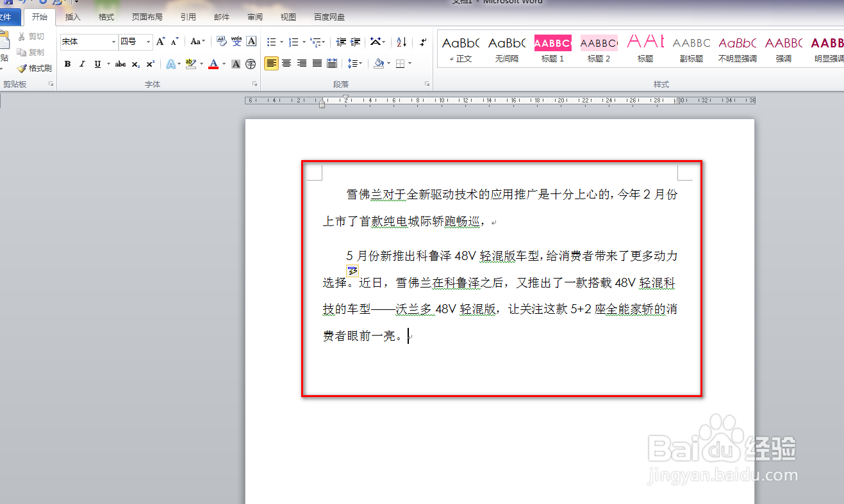
Task: Toggle bold formatting
Action: coord(67,64)
